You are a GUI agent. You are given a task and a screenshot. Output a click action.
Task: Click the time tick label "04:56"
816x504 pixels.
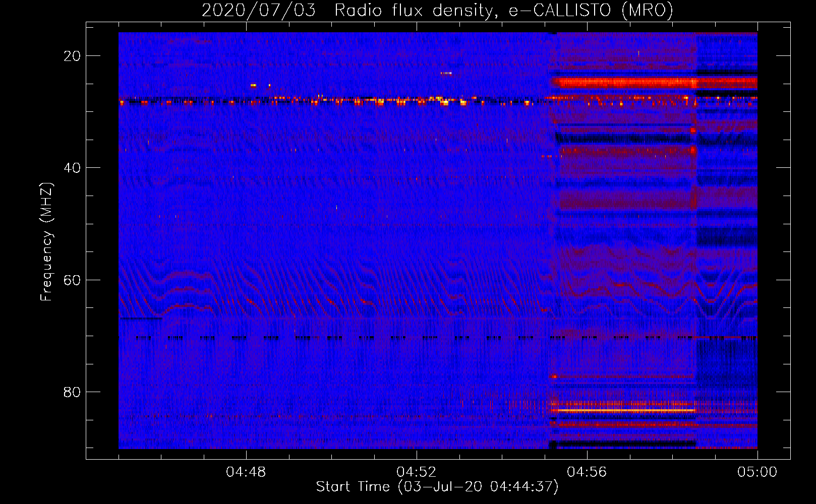tap(587, 472)
